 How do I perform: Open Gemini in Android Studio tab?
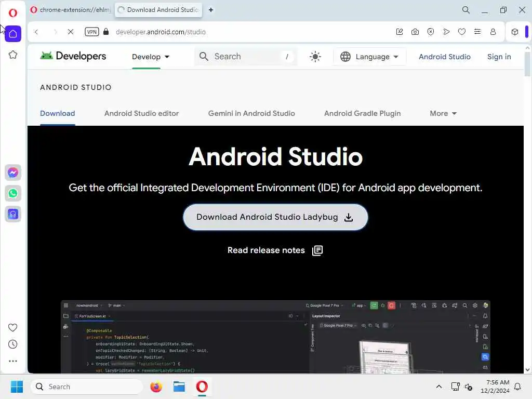251,113
